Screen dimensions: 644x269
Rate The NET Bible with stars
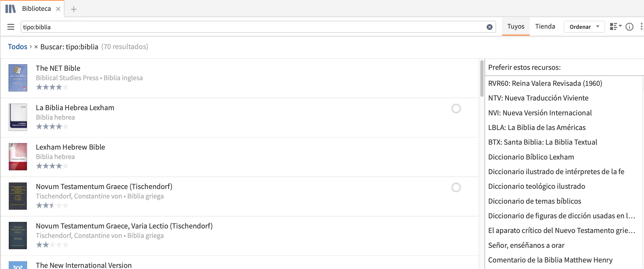tap(52, 87)
